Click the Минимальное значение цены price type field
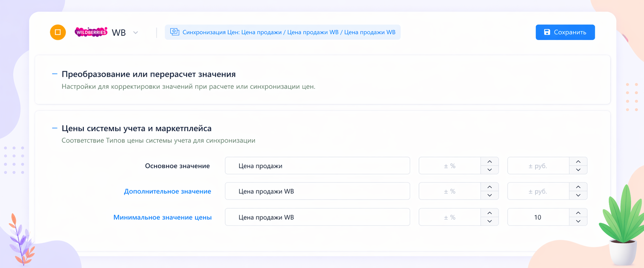The height and width of the screenshot is (268, 644). pos(317,217)
